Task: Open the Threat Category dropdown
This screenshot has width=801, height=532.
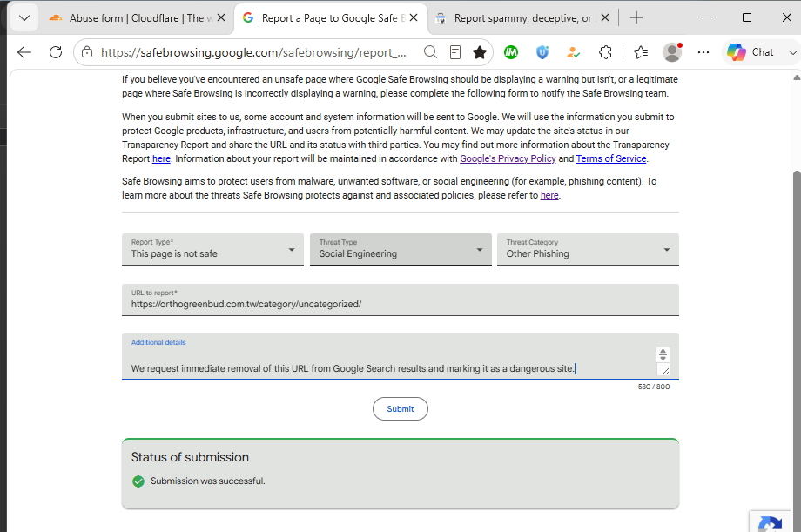Action: tap(588, 249)
